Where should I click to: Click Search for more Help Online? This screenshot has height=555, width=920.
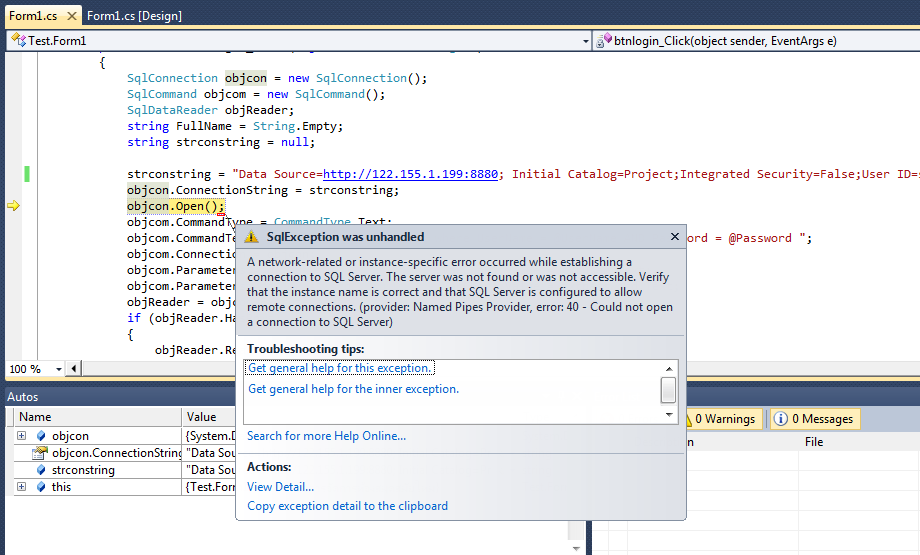326,436
